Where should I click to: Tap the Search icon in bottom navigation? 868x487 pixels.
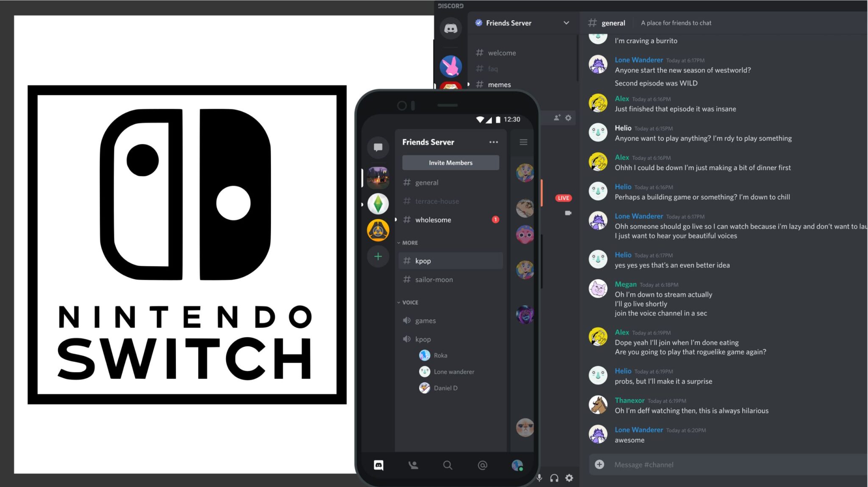pyautogui.click(x=448, y=465)
